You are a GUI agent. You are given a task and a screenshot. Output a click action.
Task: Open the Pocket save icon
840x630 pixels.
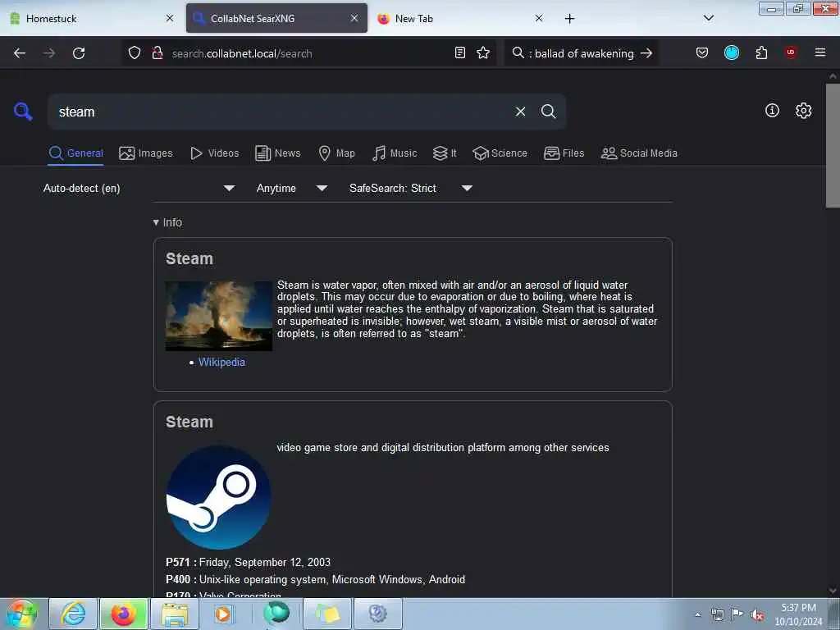[x=702, y=52]
